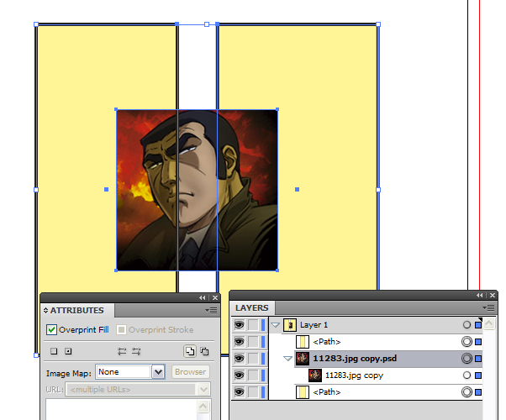Toggle the lock box for 11283.jpg copy
Viewport: 506px width, 420px height.
pos(253,375)
